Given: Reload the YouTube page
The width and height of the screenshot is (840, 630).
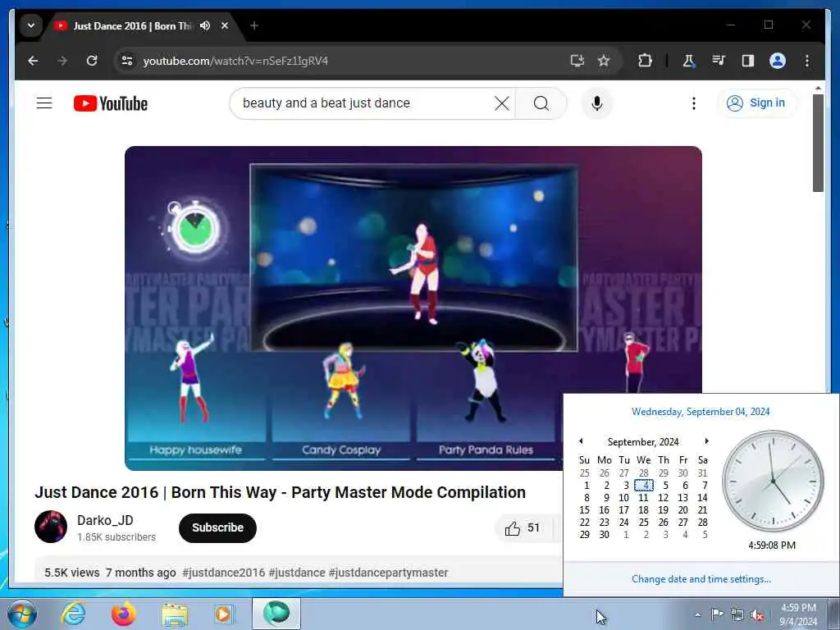Looking at the screenshot, I should [92, 61].
